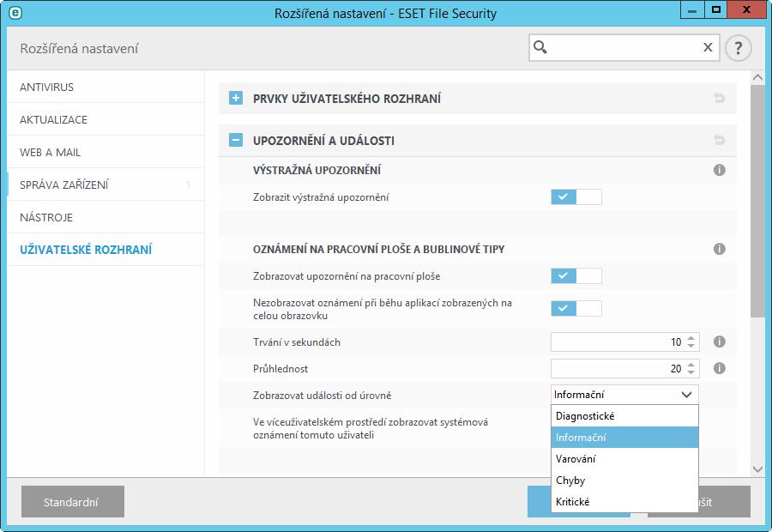Toggle Zobrazovat upozornění na pracovní ploše

pyautogui.click(x=576, y=275)
